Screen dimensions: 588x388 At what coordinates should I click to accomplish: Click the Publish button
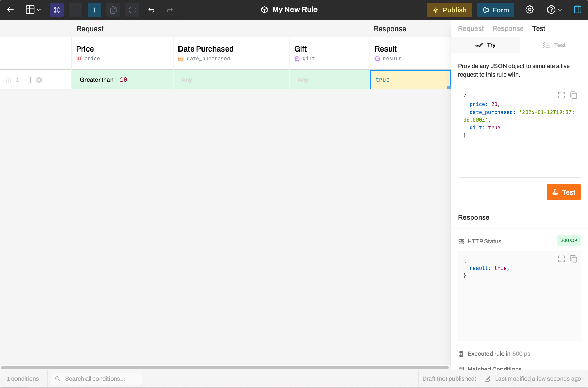coord(449,10)
